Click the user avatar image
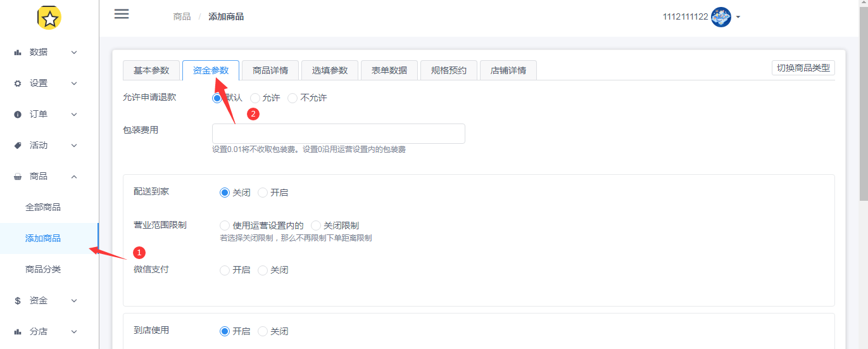This screenshot has width=868, height=349. [x=721, y=17]
